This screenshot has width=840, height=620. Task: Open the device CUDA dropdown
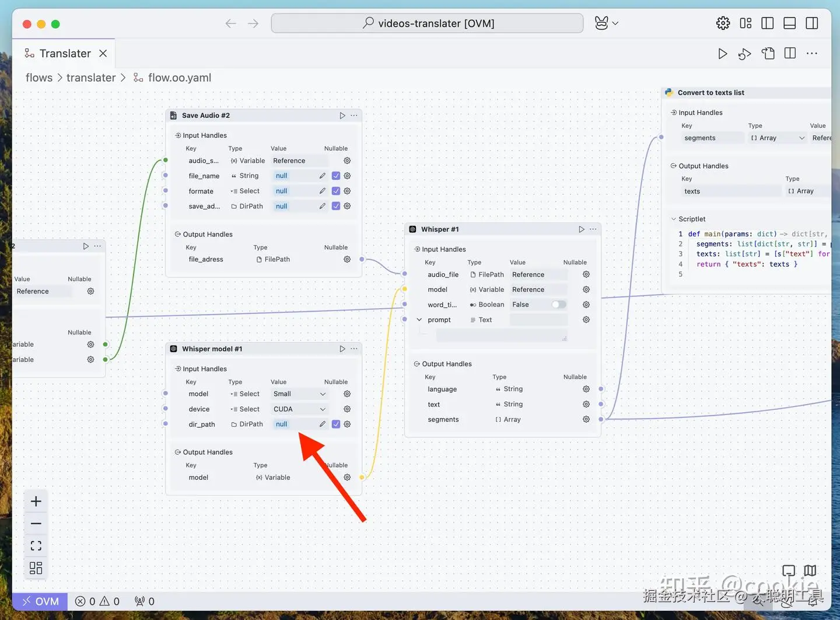[300, 409]
